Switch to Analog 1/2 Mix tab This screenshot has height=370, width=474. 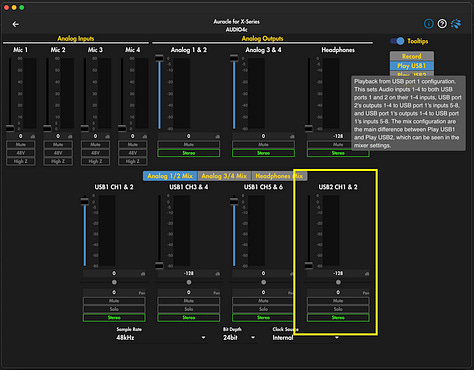pos(170,176)
